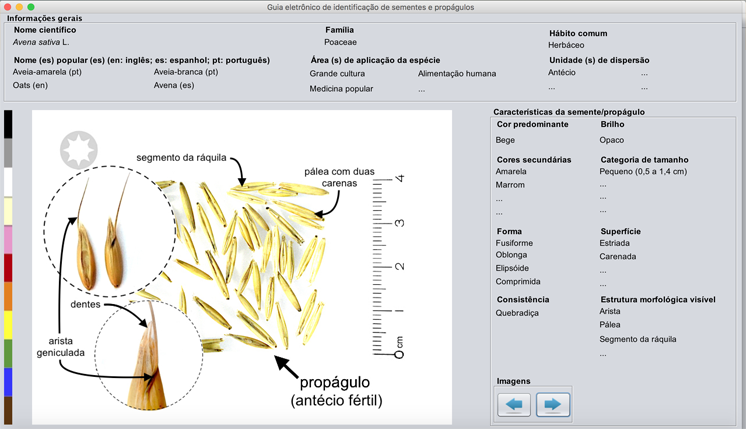Pick the pink color swatch

pyautogui.click(x=8, y=240)
